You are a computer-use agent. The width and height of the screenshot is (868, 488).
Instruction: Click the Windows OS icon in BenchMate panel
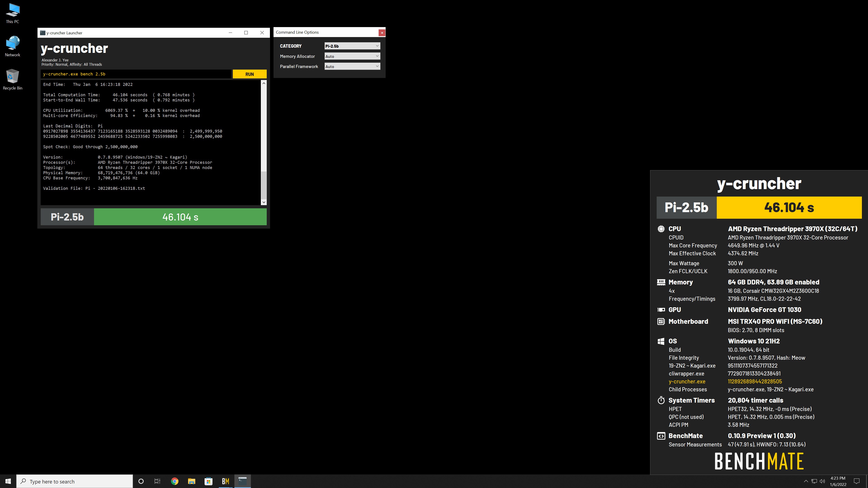(x=661, y=341)
